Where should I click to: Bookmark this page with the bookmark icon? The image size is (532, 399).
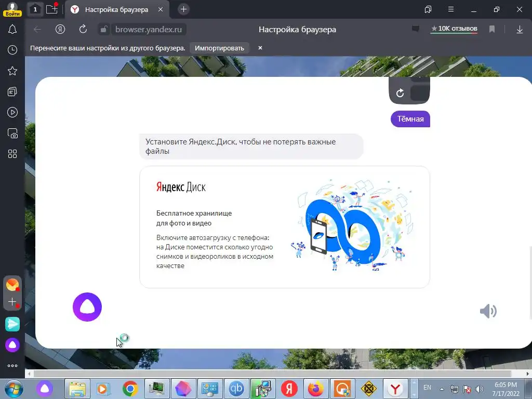click(x=492, y=29)
